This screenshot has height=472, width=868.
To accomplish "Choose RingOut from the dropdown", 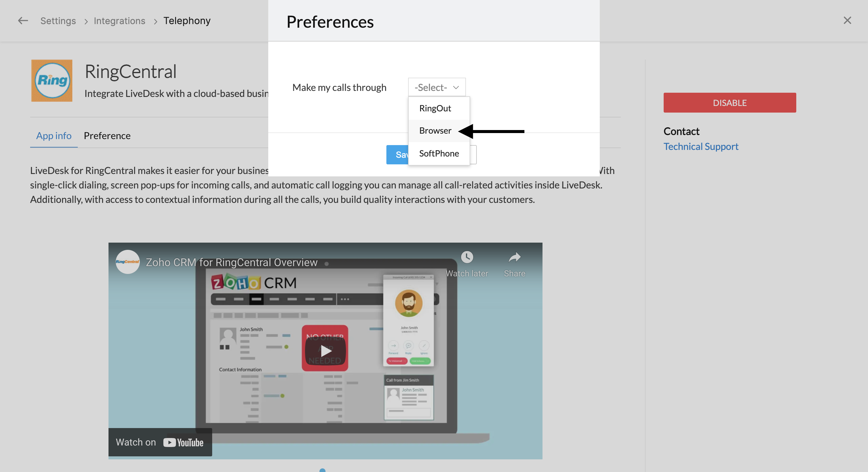I will click(435, 108).
